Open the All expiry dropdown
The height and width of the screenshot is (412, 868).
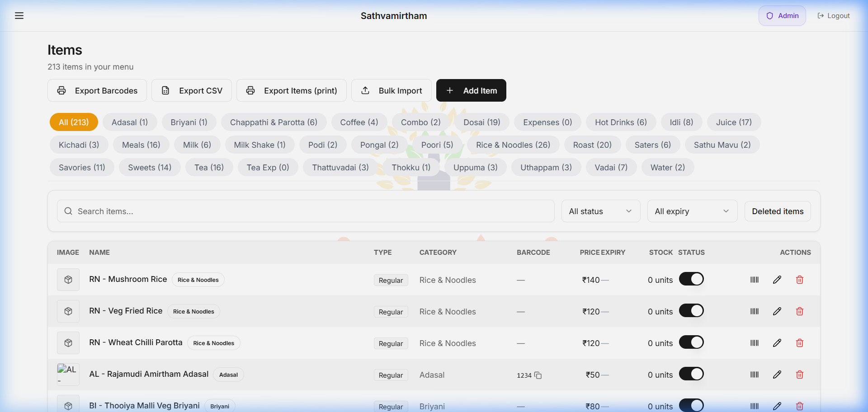(x=692, y=211)
